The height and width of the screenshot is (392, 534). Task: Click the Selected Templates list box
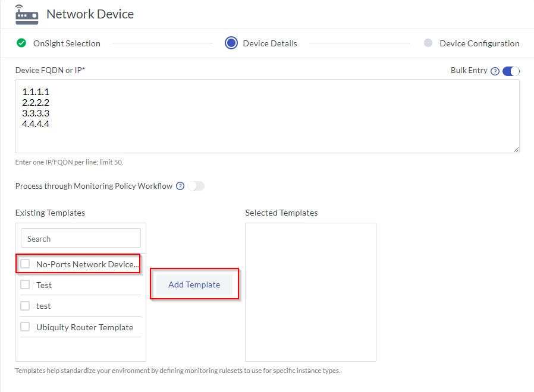(x=310, y=292)
